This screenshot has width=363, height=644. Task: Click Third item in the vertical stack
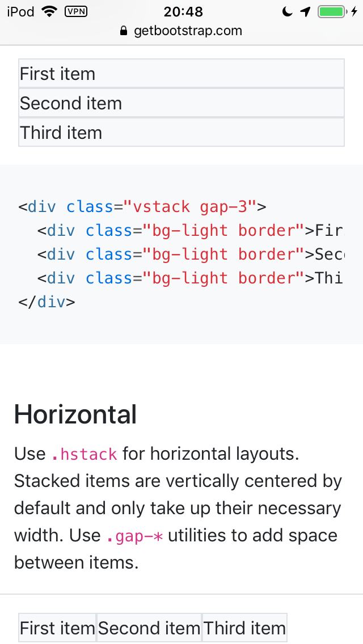coord(181,132)
